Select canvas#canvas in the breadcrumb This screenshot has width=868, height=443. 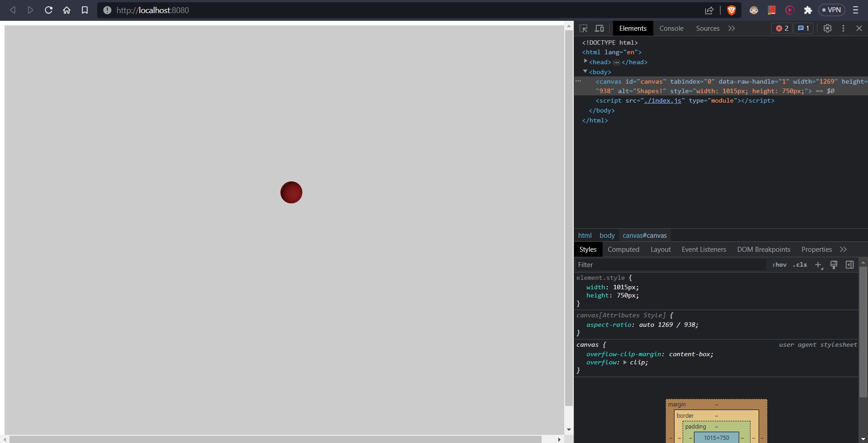point(644,235)
